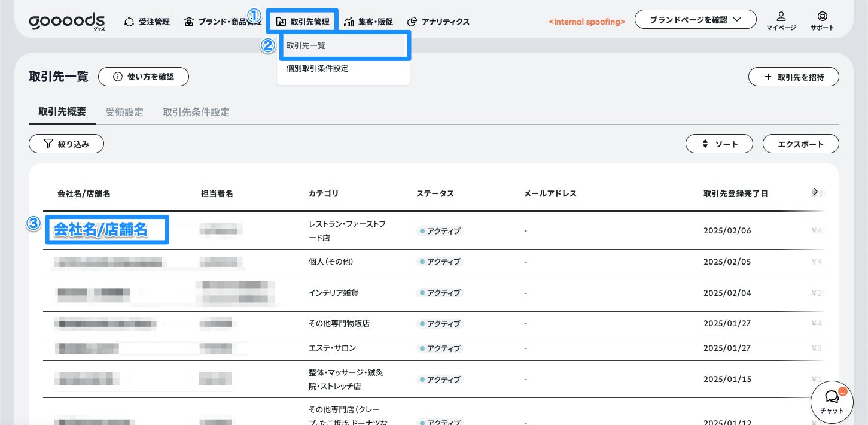Open マイページ user icon
The image size is (868, 425).
click(781, 20)
